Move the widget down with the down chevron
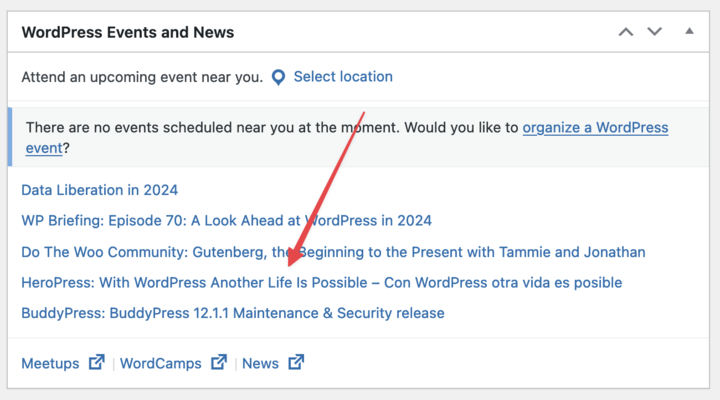720x400 pixels. [655, 32]
